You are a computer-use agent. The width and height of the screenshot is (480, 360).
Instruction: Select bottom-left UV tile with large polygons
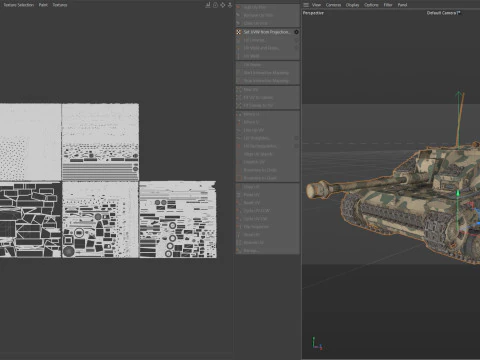click(30, 220)
